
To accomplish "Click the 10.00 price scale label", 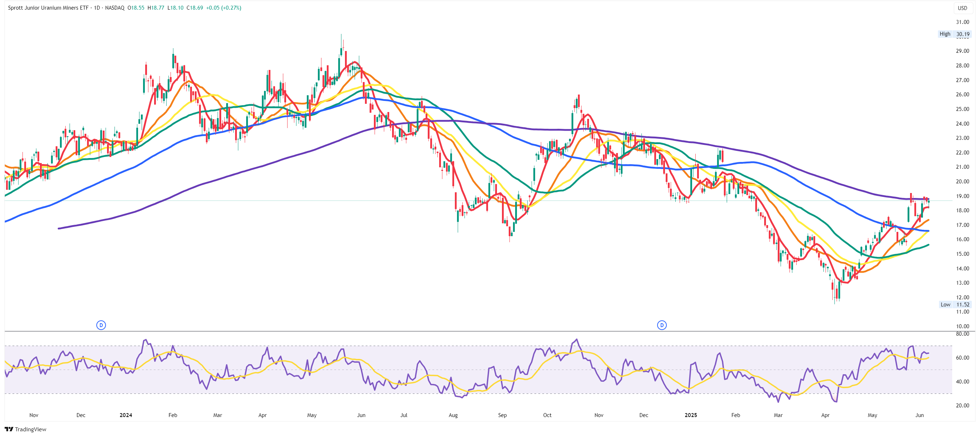I will click(x=962, y=326).
